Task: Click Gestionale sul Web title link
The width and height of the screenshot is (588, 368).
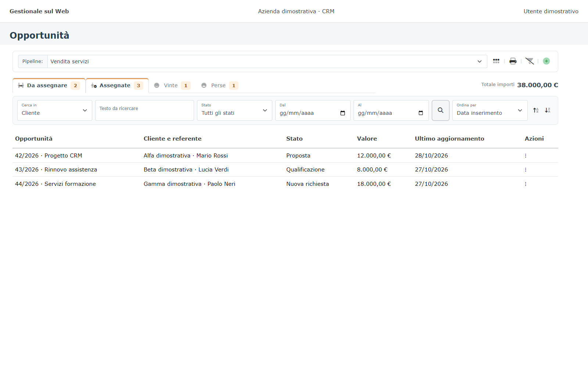Action: coord(39,11)
